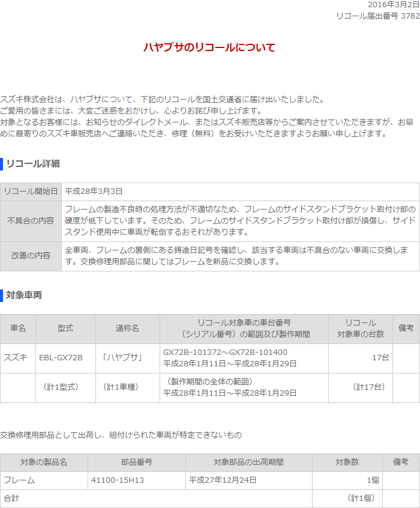Click the date 2016年3月2日
Image resolution: width=420 pixels, height=508 pixels.
(394, 5)
